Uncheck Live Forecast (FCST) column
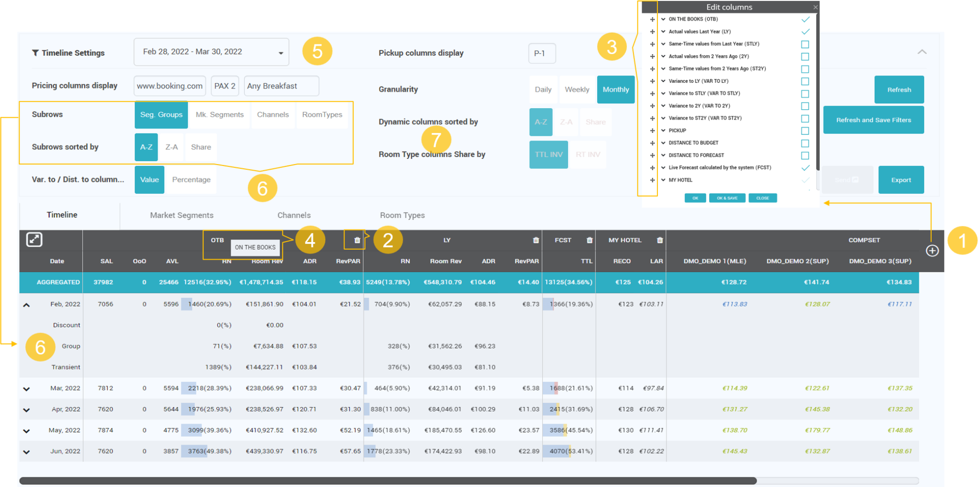The width and height of the screenshot is (980, 487). pyautogui.click(x=805, y=168)
